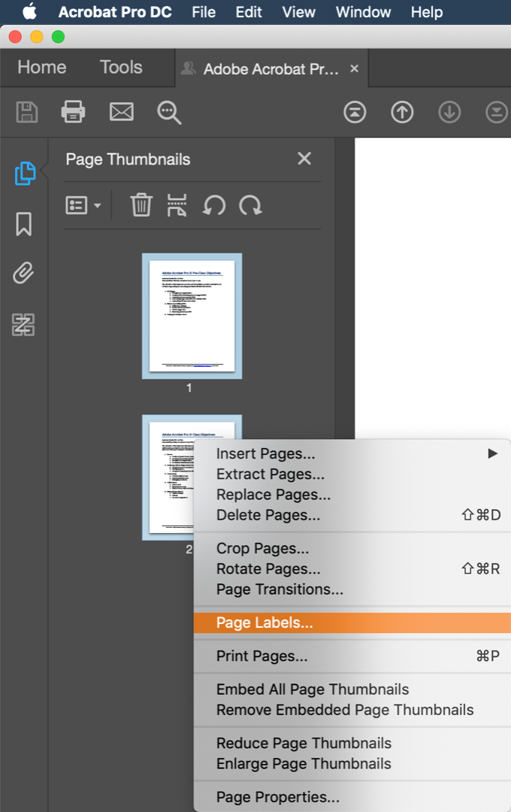Image resolution: width=511 pixels, height=812 pixels.
Task: Click the page 1 number label
Action: click(189, 388)
